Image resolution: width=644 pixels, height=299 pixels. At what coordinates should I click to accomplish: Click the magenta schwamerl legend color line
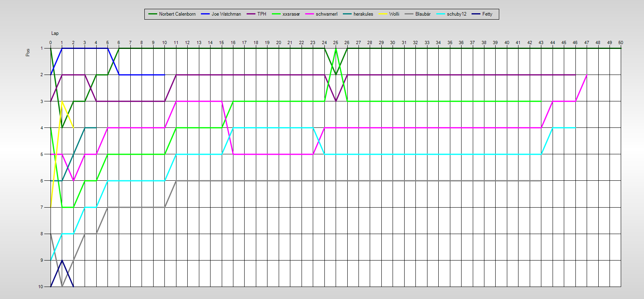coord(310,14)
